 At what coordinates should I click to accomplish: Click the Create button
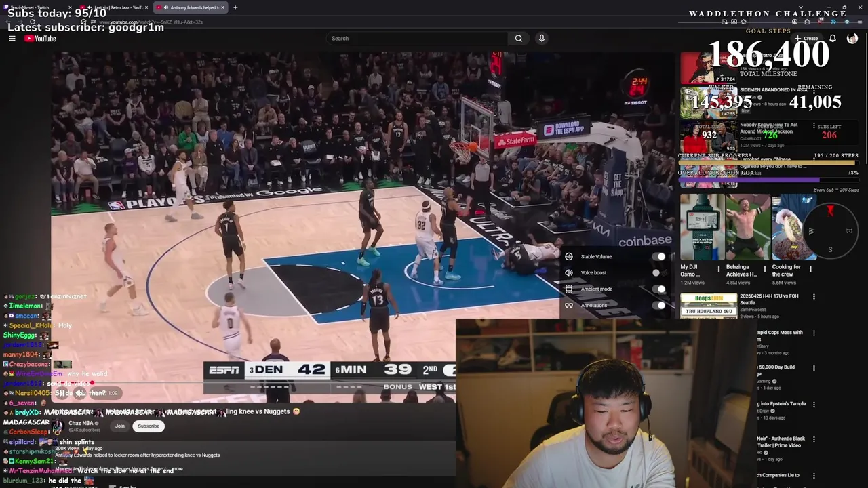pos(806,39)
